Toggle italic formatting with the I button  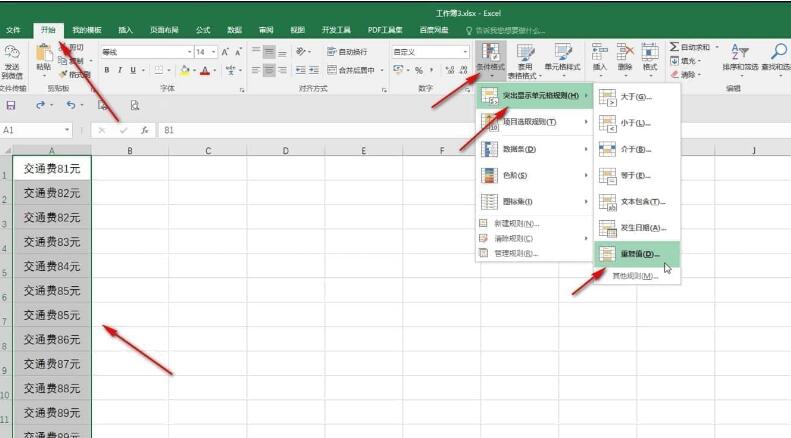click(120, 70)
